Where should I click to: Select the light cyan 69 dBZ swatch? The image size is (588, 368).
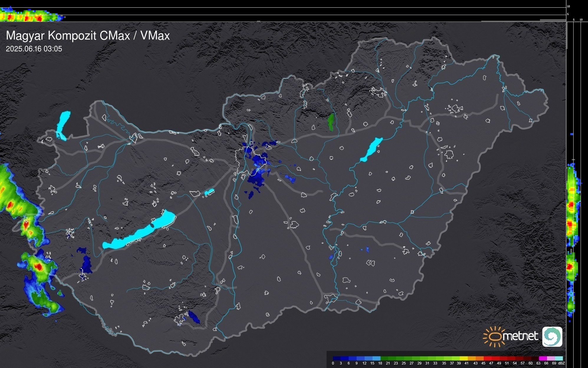coord(559,358)
